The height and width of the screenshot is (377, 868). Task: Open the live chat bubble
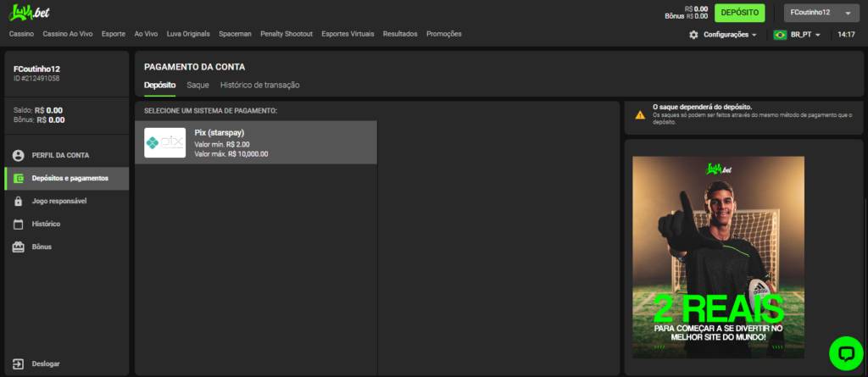pos(845,353)
